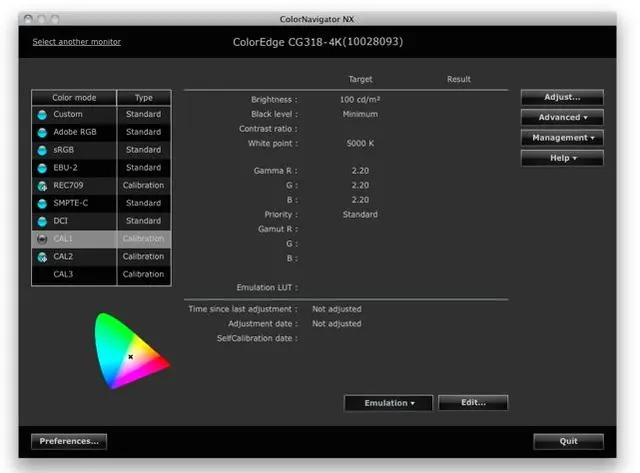Click the Result column heading
Viewport: 640px width, 473px height.
[x=458, y=79]
